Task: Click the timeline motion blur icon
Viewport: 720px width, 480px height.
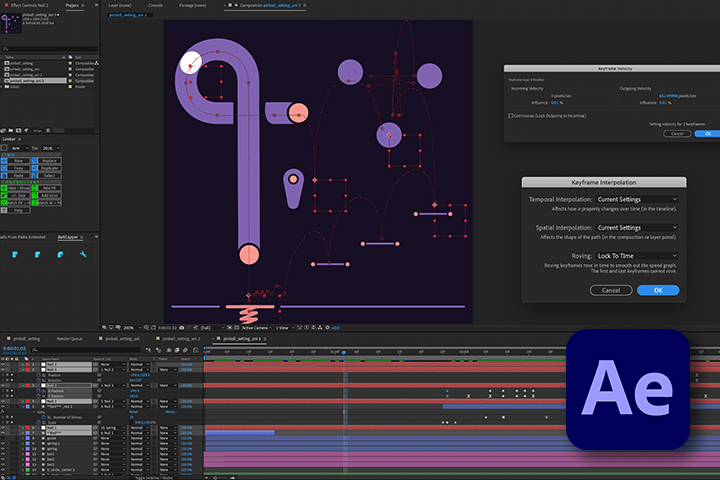Action: pos(185,350)
